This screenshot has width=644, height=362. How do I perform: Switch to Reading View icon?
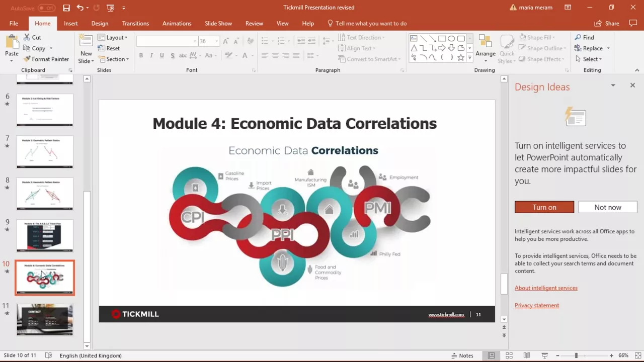coord(526,355)
